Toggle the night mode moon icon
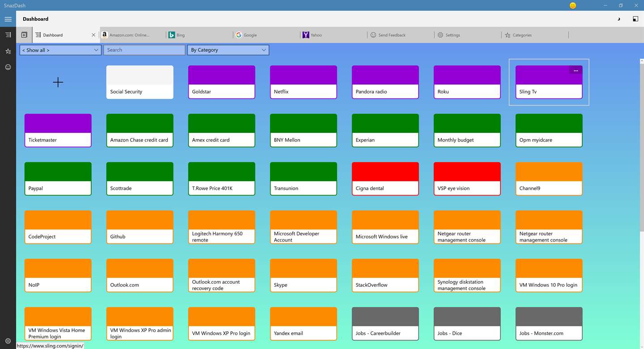The image size is (644, 349). 619,19
